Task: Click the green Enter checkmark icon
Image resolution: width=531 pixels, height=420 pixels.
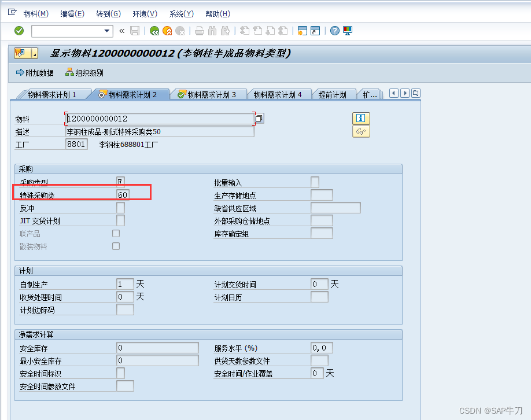Action: click(x=19, y=31)
